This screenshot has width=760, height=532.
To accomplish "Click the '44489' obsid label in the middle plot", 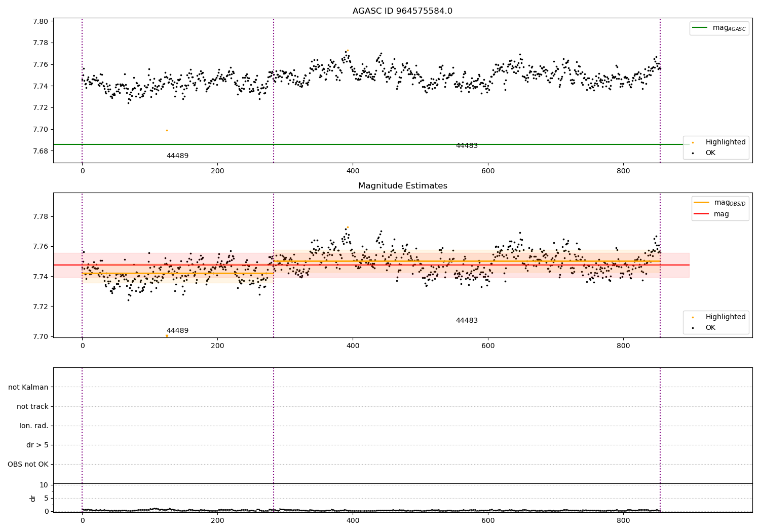I will [177, 331].
